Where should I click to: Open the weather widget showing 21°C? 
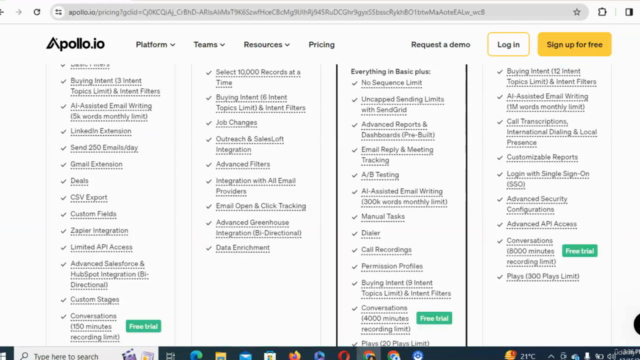coord(520,356)
